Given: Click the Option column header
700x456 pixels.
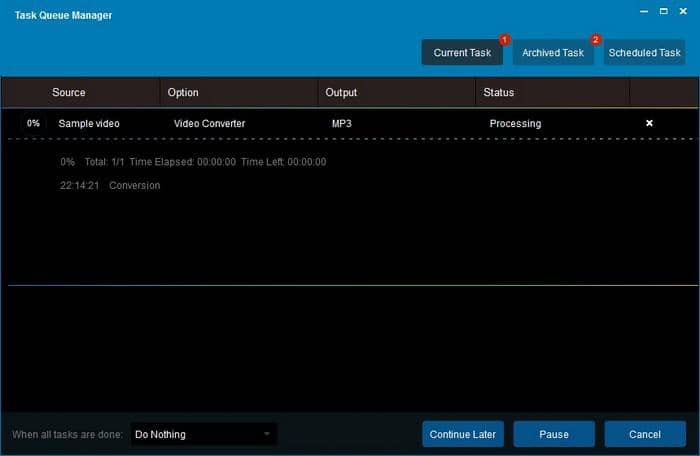Looking at the screenshot, I should (x=183, y=92).
